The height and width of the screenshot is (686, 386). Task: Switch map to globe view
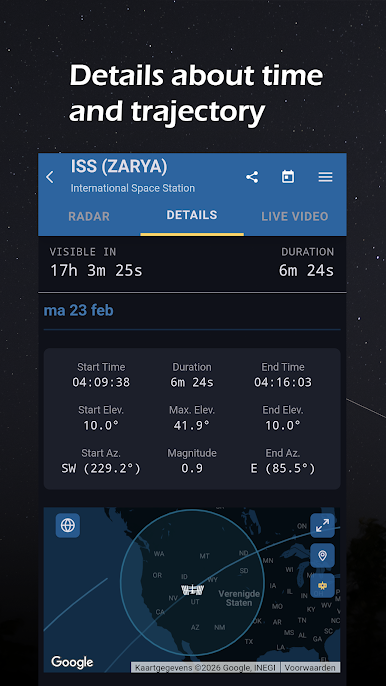68,525
